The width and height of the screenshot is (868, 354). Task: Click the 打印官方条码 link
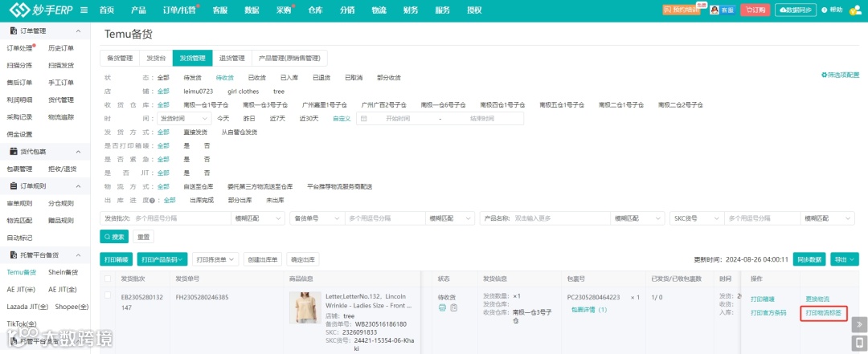coord(768,313)
